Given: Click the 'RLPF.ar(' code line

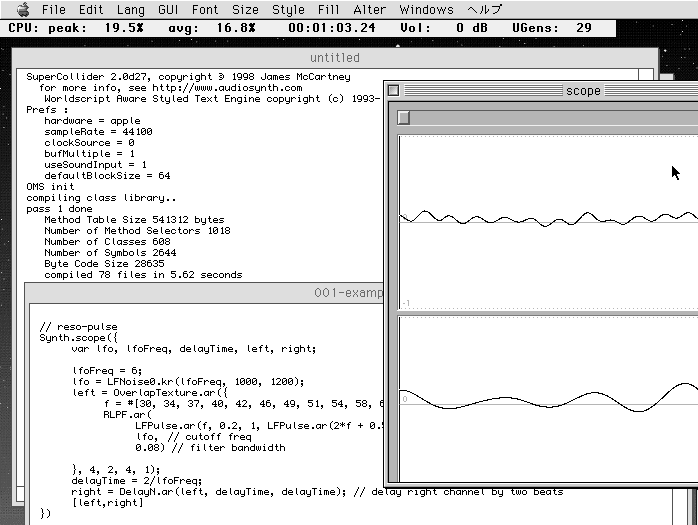Looking at the screenshot, I should (x=127, y=415).
